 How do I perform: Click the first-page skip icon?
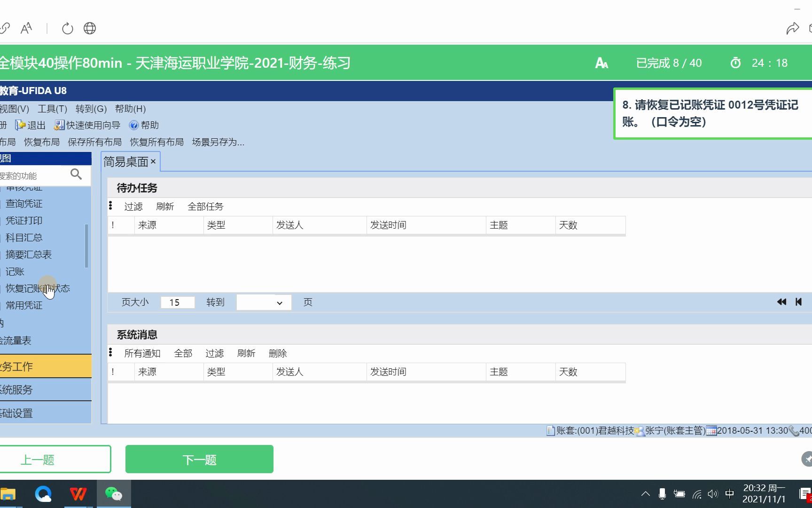pos(798,302)
